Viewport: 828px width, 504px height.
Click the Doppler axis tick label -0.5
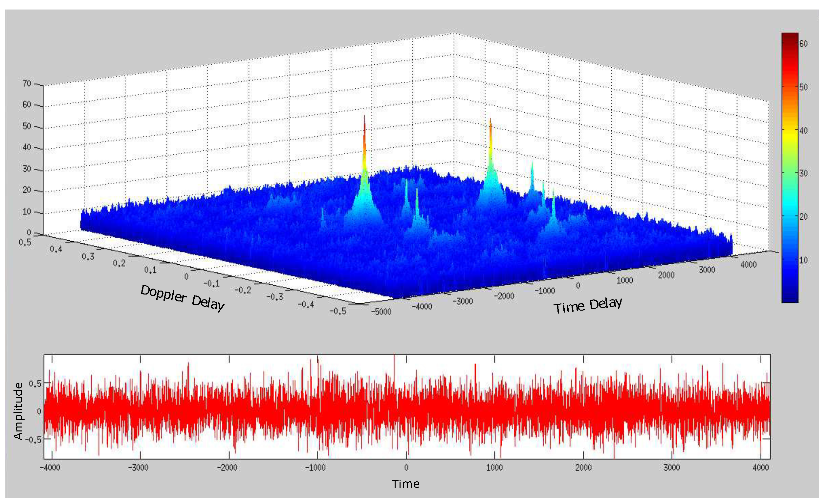click(x=338, y=312)
